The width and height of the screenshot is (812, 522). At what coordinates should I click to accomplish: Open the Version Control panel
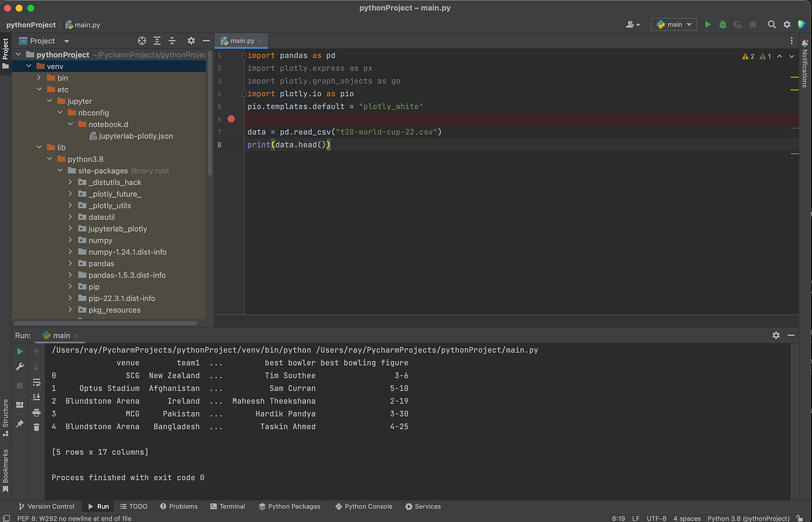tap(47, 506)
